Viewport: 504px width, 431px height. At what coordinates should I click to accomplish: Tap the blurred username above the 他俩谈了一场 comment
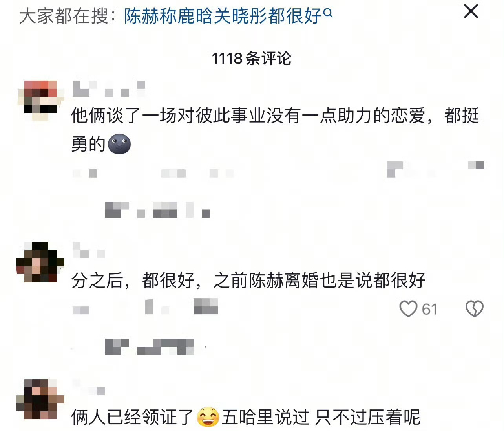109,89
